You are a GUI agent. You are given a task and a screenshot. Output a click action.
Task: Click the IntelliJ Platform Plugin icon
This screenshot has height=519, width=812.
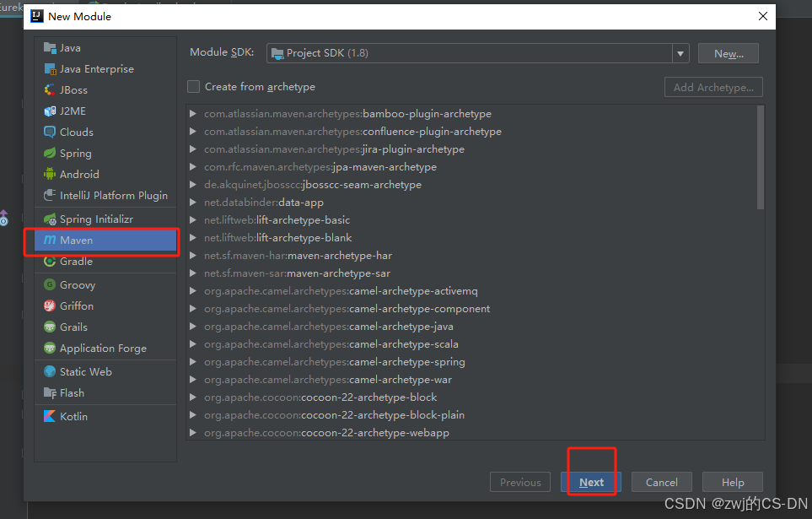point(50,196)
